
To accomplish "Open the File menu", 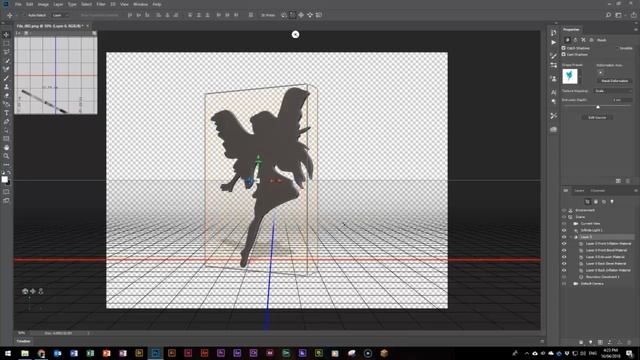I will [18, 4].
